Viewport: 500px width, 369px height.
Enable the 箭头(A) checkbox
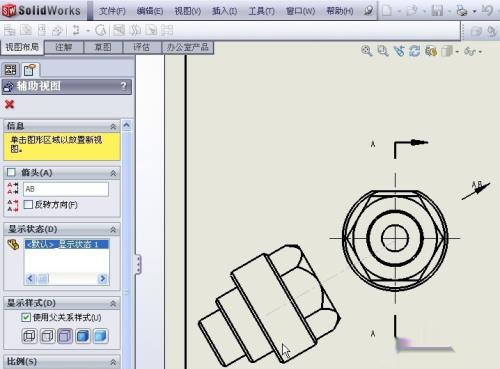coord(11,172)
